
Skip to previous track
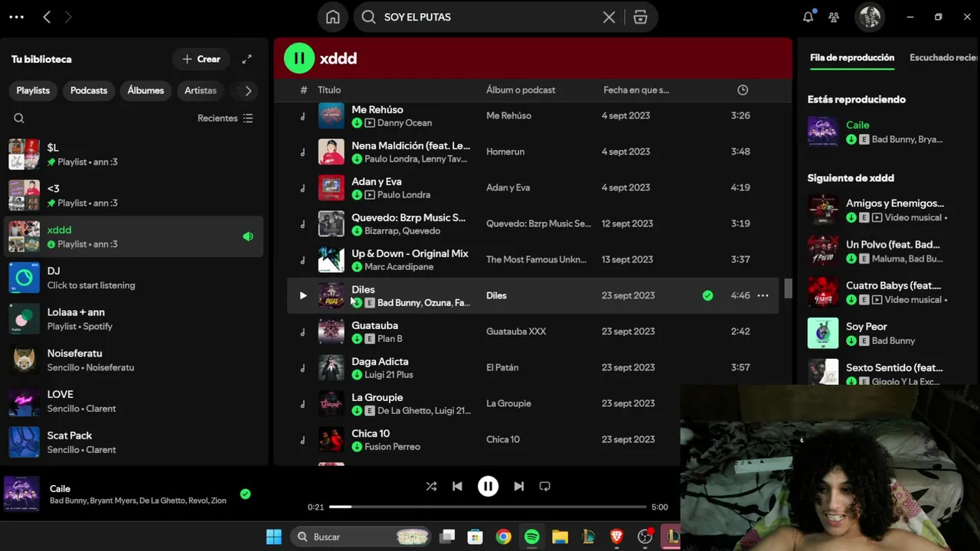[x=457, y=486]
